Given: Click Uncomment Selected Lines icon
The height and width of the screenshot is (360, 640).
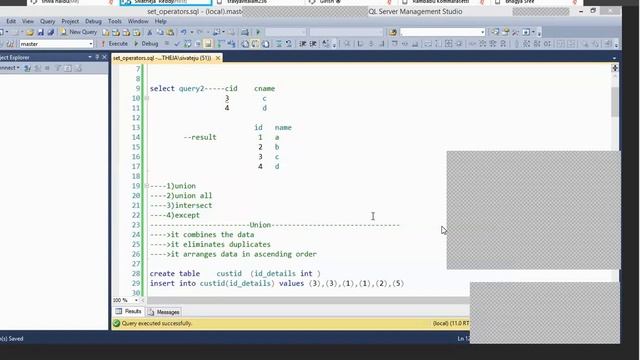Looking at the screenshot, I should 289,44.
